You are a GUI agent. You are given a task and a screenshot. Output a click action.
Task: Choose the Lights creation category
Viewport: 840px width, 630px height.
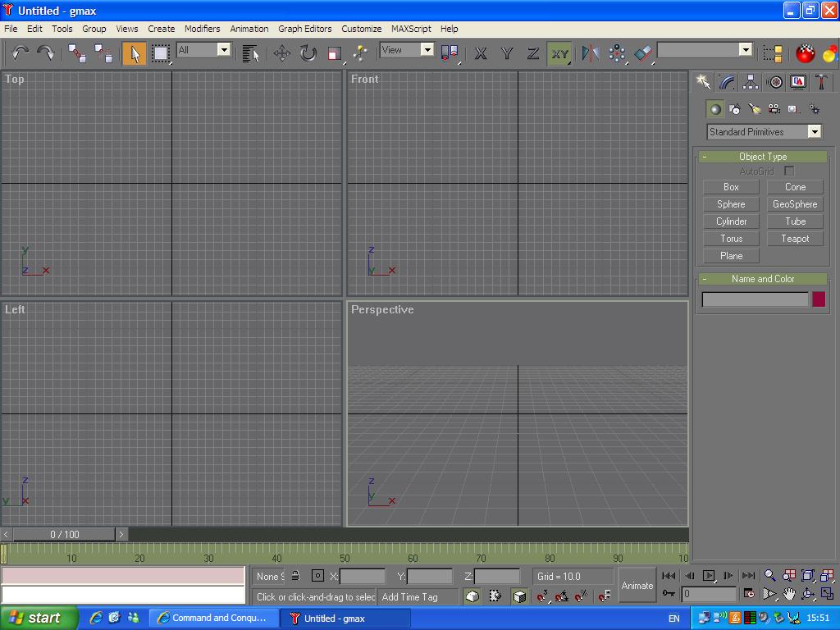(x=755, y=109)
